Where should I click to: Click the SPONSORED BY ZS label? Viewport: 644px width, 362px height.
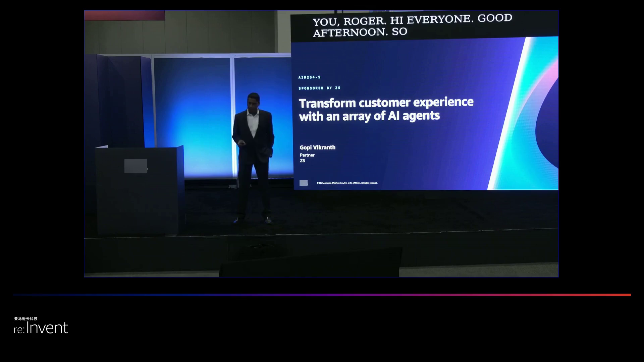pyautogui.click(x=319, y=88)
